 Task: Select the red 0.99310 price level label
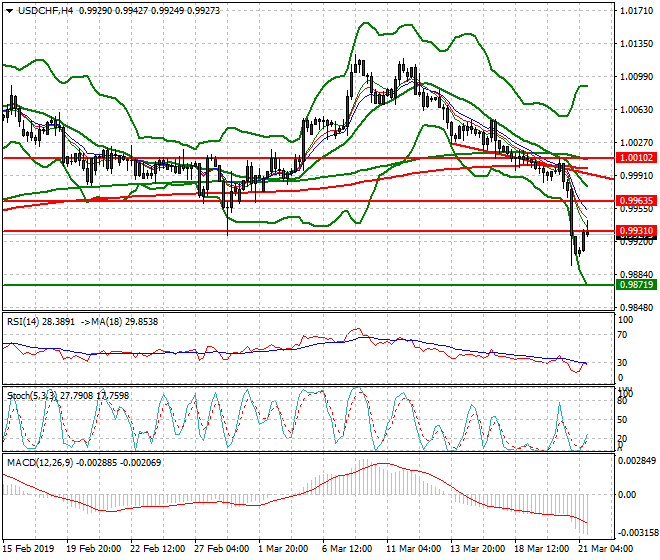pos(636,231)
